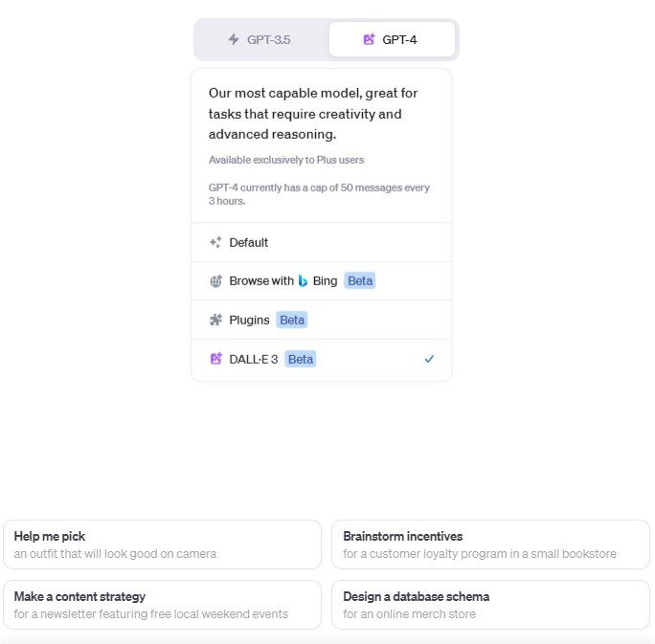The height and width of the screenshot is (644, 655).
Task: Switch to the GPT-3.5 model tab
Action: click(x=260, y=39)
